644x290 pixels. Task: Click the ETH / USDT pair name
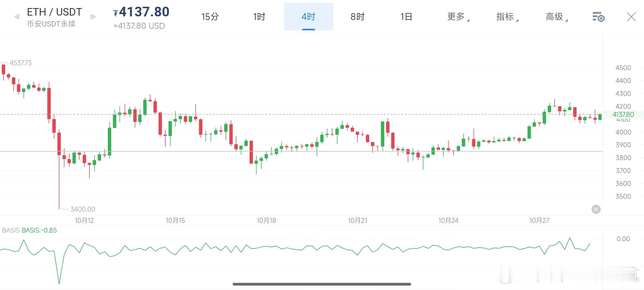tap(54, 11)
